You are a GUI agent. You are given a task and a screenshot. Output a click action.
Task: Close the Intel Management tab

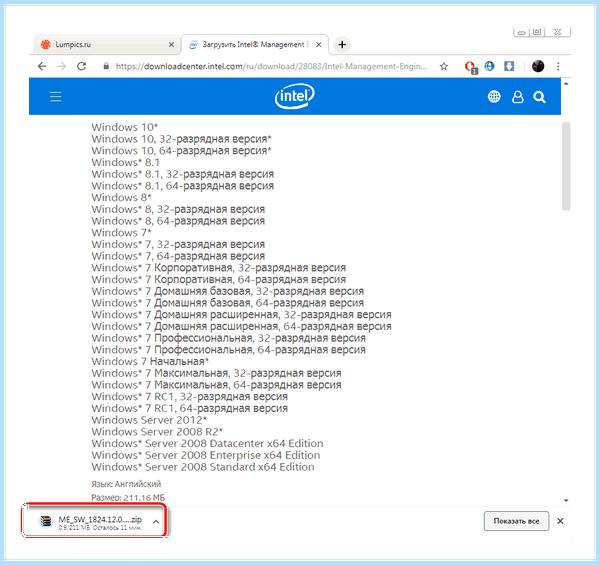click(318, 45)
